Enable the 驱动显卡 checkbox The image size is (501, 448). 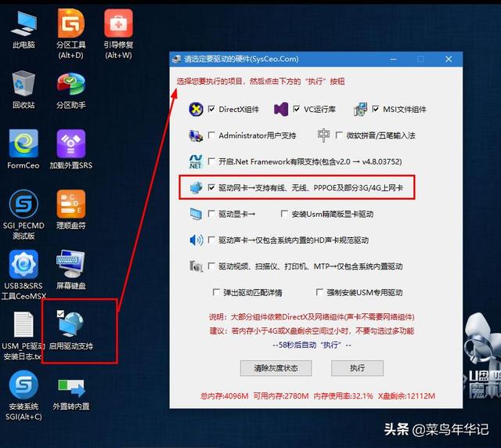pyautogui.click(x=211, y=214)
